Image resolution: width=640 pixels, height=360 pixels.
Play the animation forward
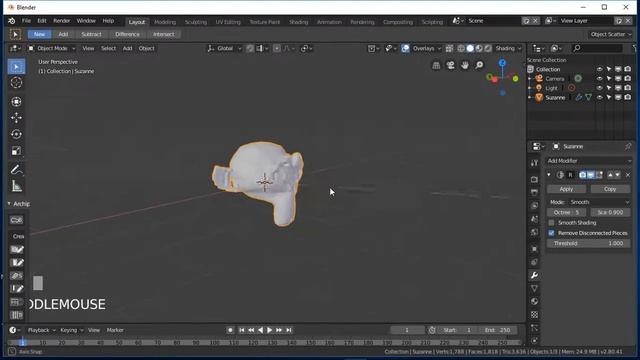[x=270, y=330]
